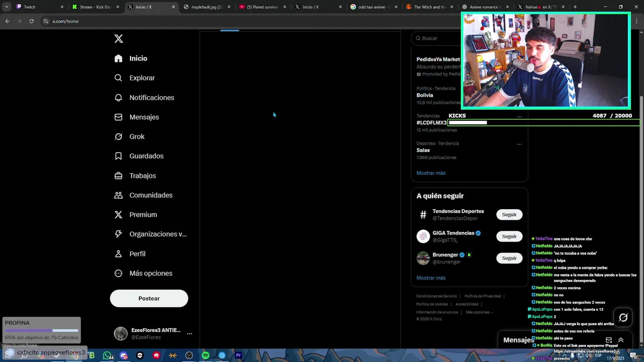644x362 pixels.
Task: Follow Tendencias Deportes
Action: [x=509, y=215]
